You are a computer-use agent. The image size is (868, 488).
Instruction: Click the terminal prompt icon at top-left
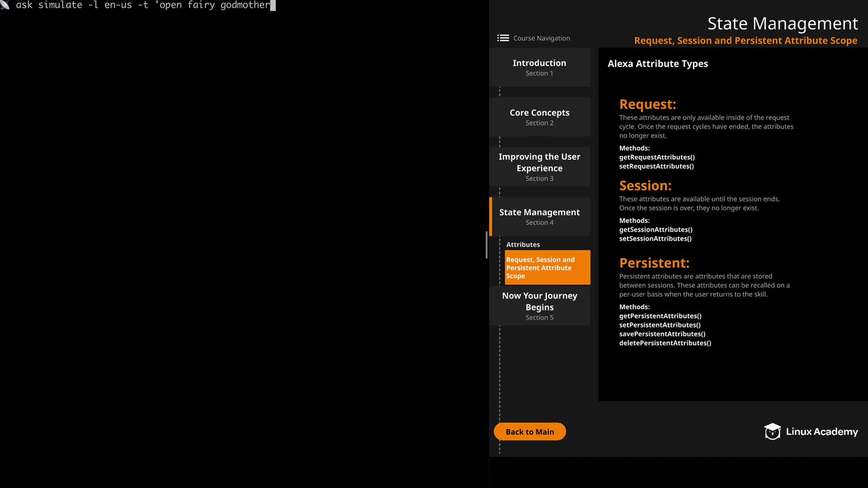(x=5, y=5)
